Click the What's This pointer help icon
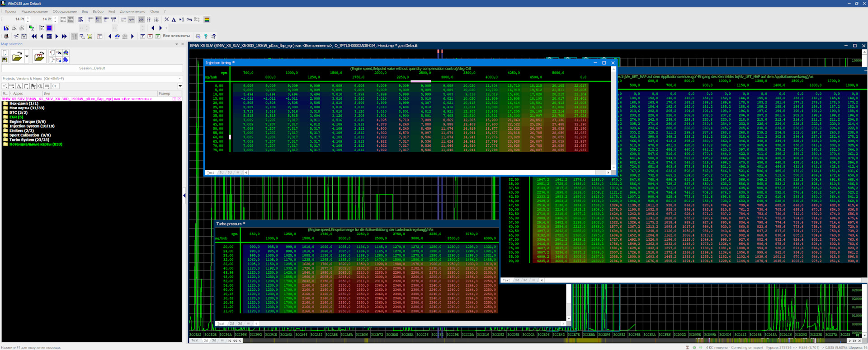The width and height of the screenshot is (868, 350). [x=213, y=36]
